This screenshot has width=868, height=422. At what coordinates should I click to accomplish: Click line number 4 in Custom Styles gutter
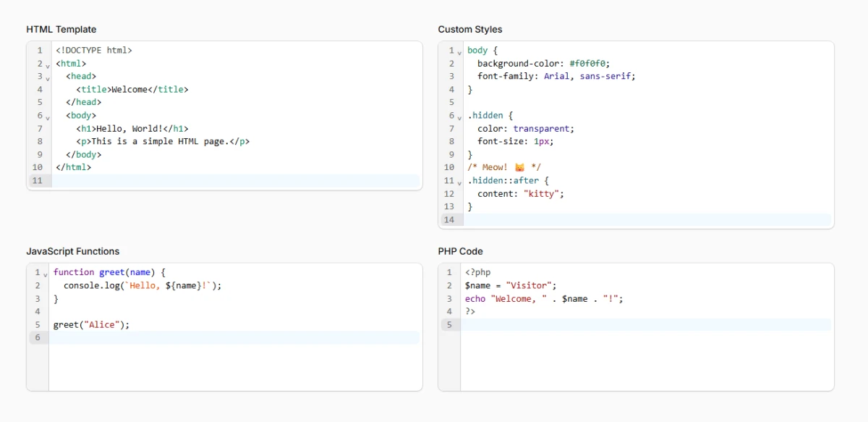tap(451, 90)
